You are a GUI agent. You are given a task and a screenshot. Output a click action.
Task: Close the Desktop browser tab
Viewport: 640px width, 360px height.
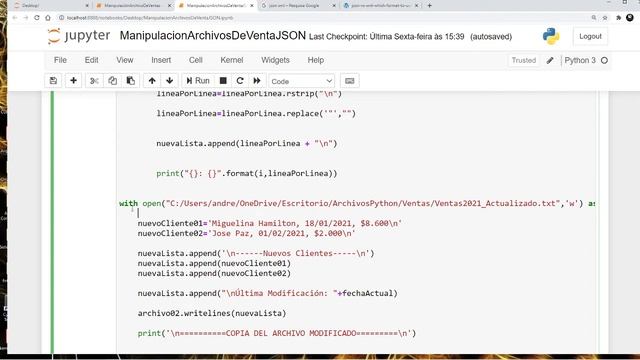point(87,6)
